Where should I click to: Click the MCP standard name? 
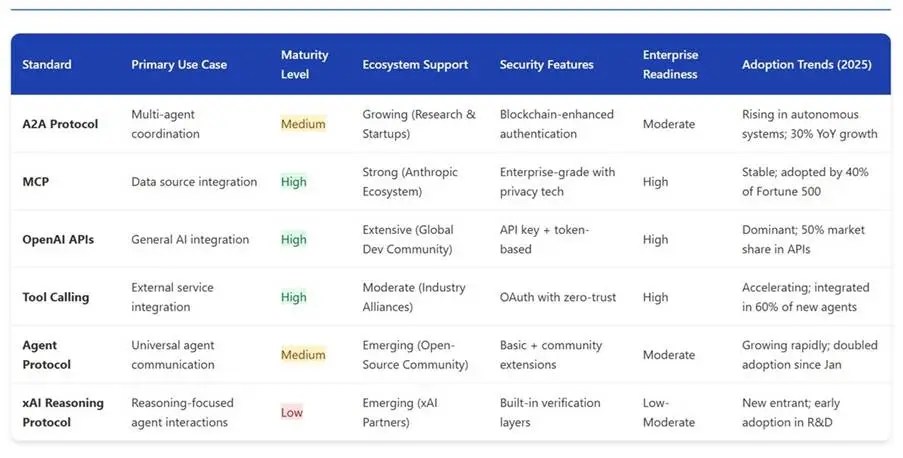[x=37, y=182]
